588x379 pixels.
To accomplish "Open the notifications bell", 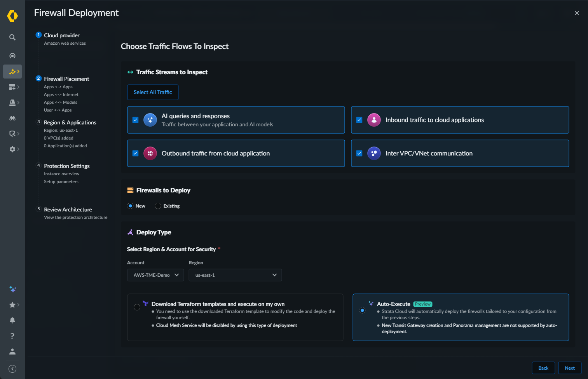I will [12, 320].
